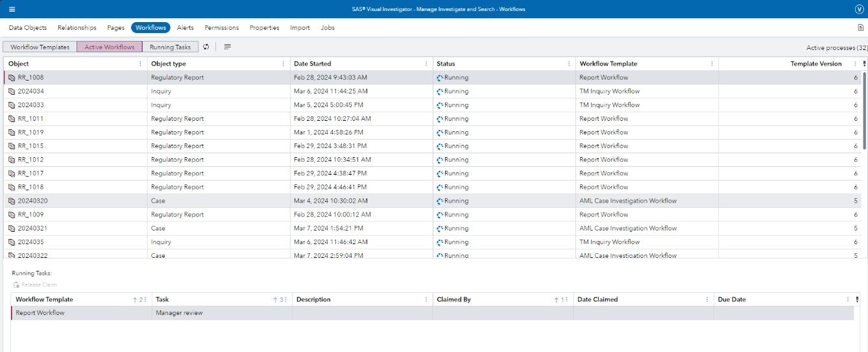Click the object icon beside RR_1015

point(12,145)
